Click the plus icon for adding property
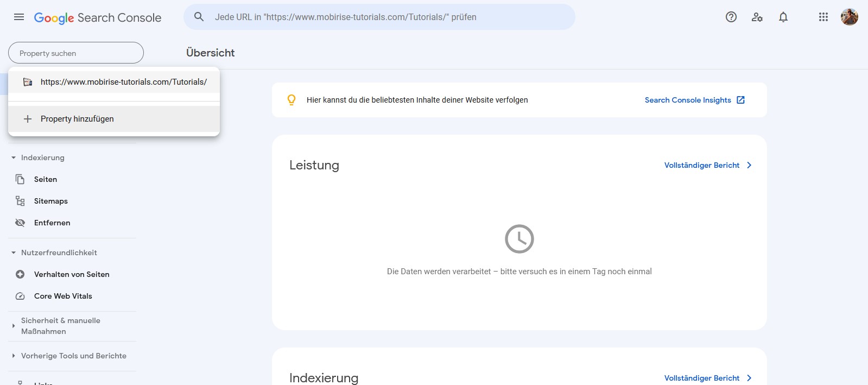The image size is (868, 385). coord(28,119)
